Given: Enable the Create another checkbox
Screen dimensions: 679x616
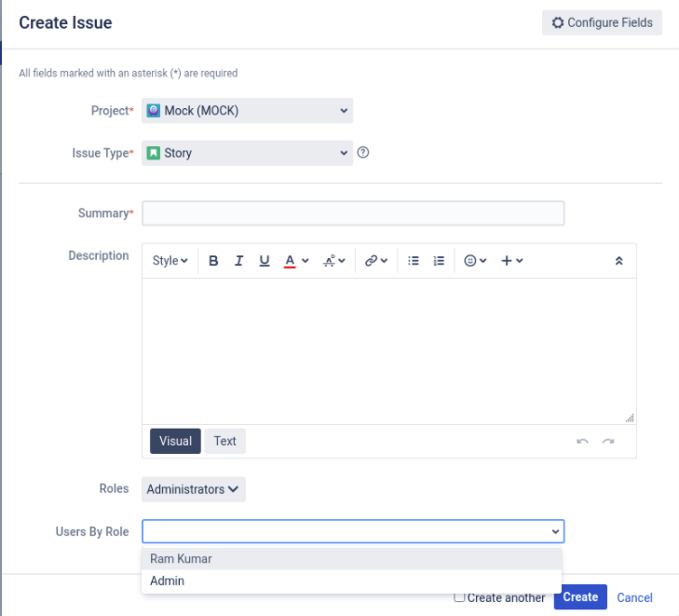Looking at the screenshot, I should (x=459, y=597).
